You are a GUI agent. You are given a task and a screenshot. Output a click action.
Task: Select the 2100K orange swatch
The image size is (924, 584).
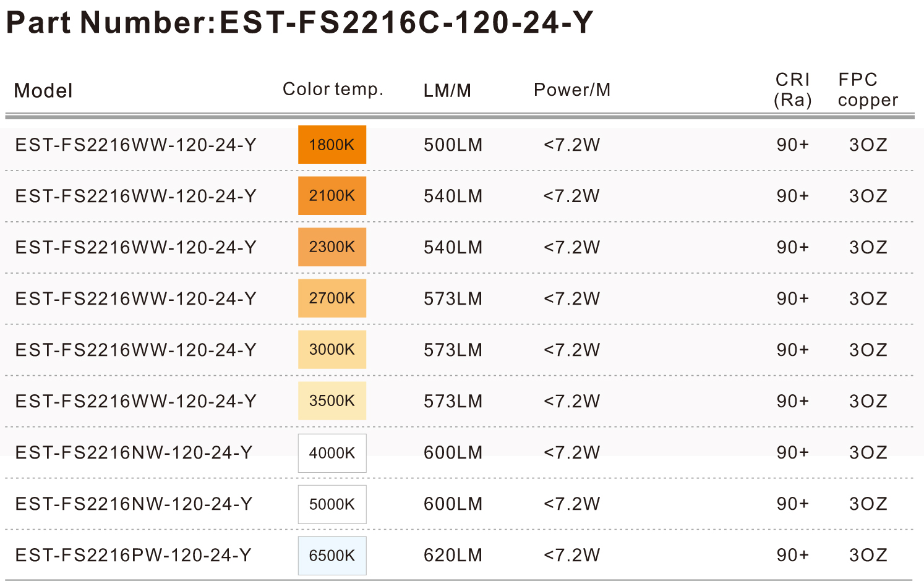[332, 196]
